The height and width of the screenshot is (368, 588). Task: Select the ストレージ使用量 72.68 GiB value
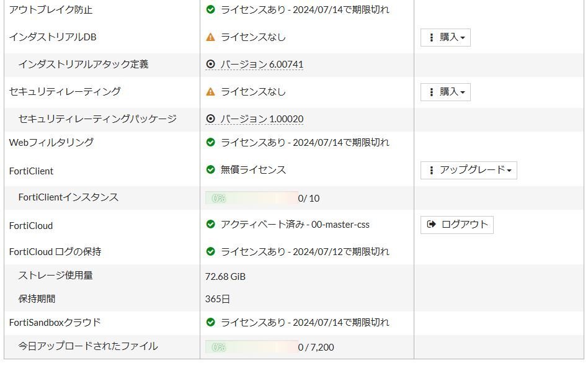coord(225,277)
